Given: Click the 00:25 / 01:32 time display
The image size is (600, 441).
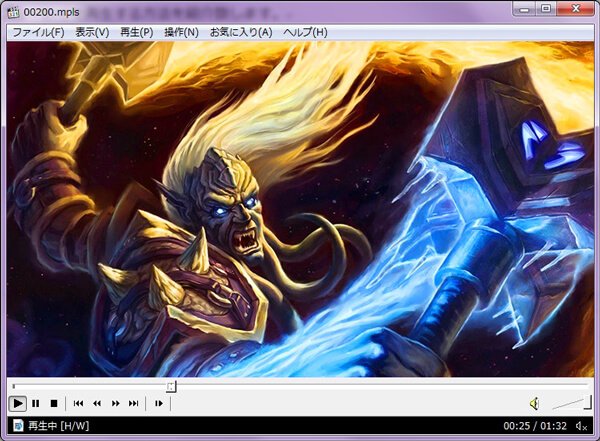Looking at the screenshot, I should (x=537, y=427).
